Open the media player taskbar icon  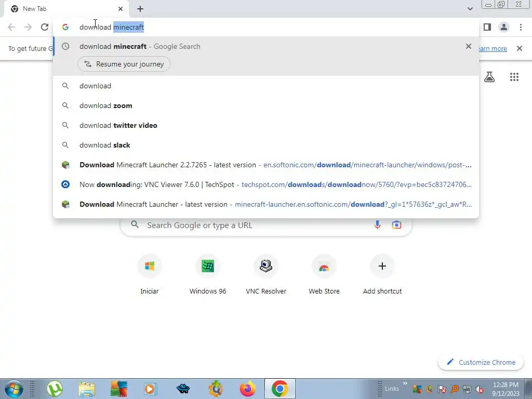click(151, 389)
